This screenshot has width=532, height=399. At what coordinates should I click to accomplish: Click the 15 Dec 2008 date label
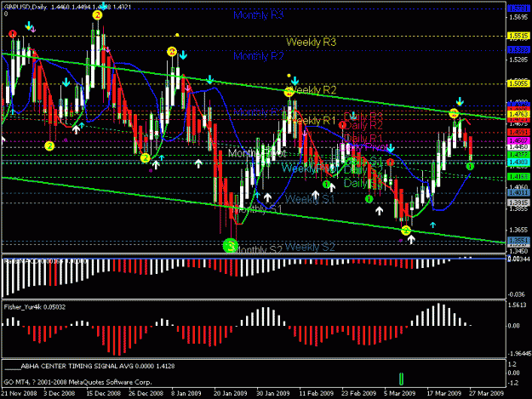click(x=104, y=394)
